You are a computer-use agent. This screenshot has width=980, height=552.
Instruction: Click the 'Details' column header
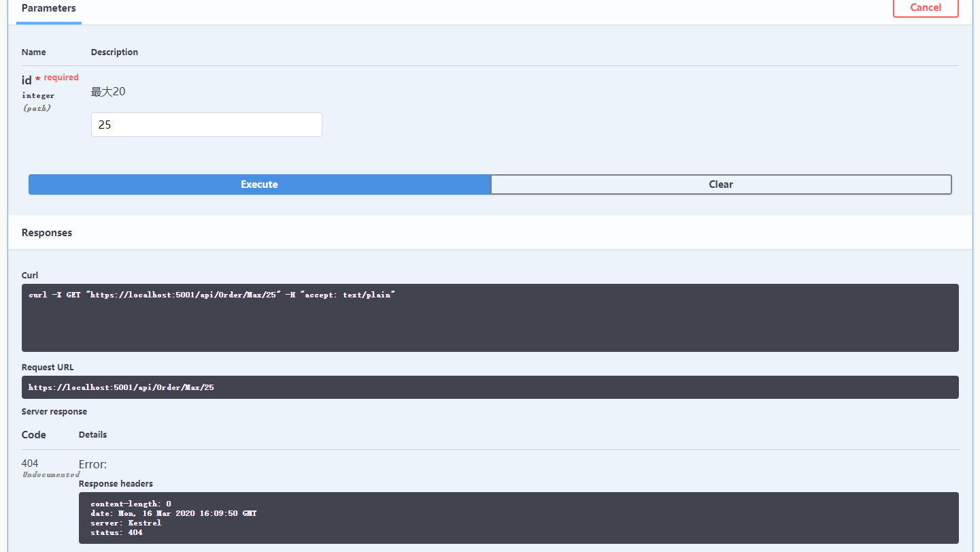coord(92,435)
